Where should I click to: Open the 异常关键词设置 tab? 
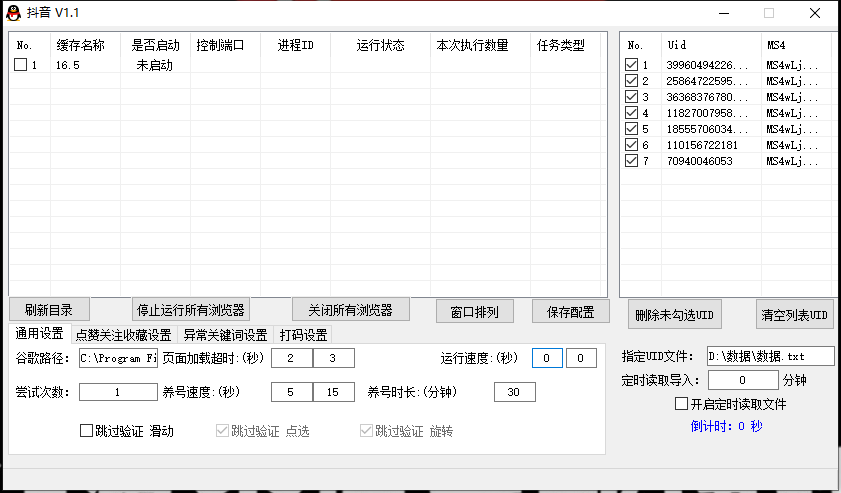point(225,335)
